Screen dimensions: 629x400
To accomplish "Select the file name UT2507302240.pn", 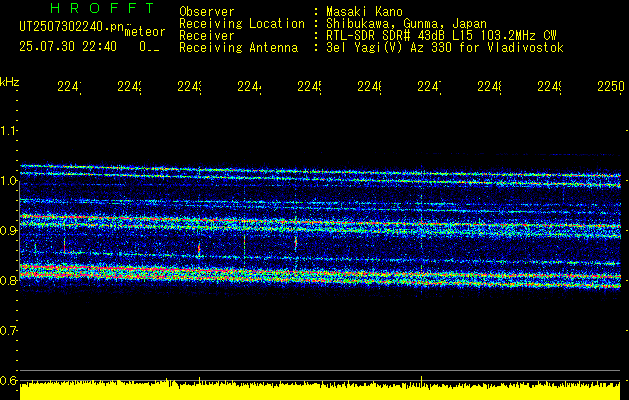I will (71, 27).
